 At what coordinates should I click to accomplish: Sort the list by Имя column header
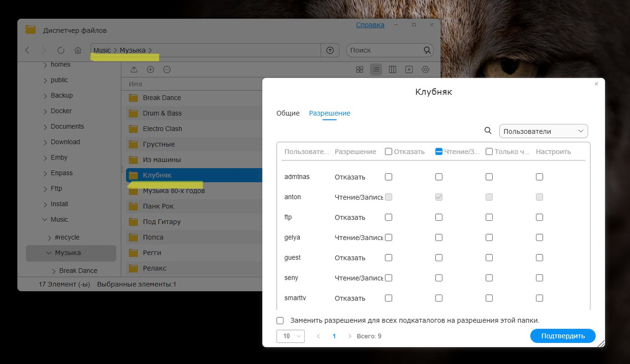point(135,84)
